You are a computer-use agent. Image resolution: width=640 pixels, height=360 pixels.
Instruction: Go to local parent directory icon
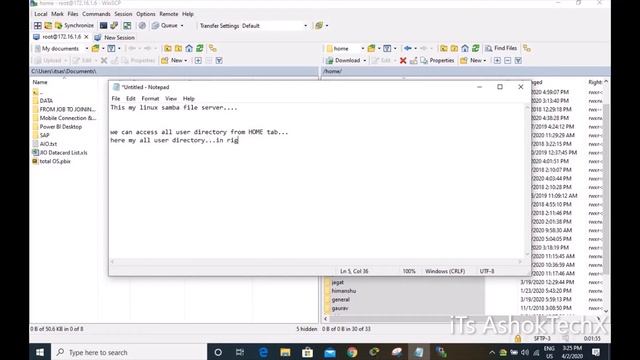click(168, 48)
